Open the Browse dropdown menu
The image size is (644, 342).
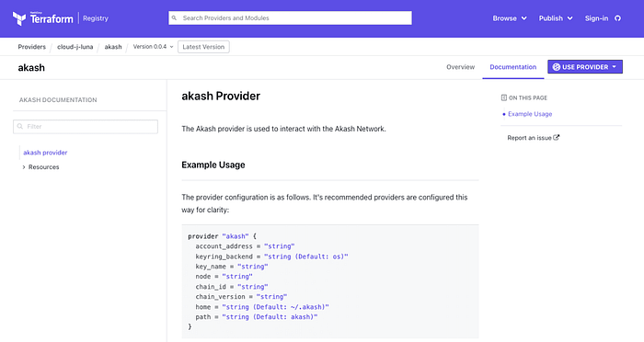pyautogui.click(x=510, y=18)
